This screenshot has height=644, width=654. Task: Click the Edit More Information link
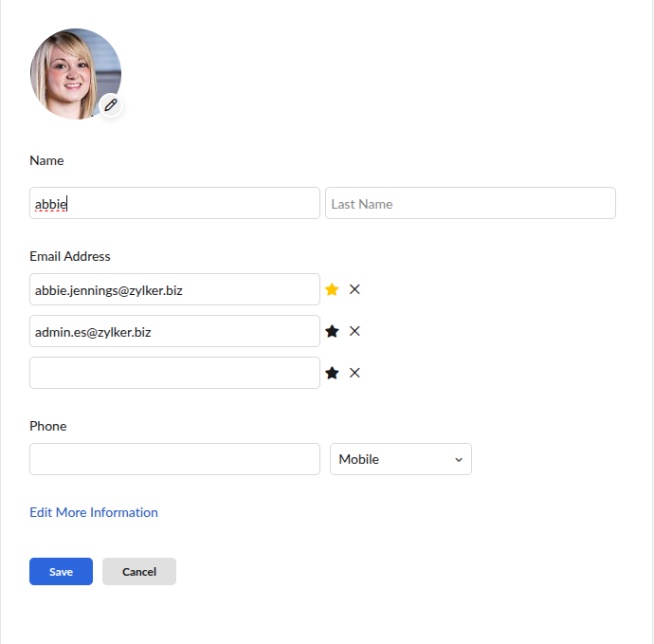pos(94,512)
